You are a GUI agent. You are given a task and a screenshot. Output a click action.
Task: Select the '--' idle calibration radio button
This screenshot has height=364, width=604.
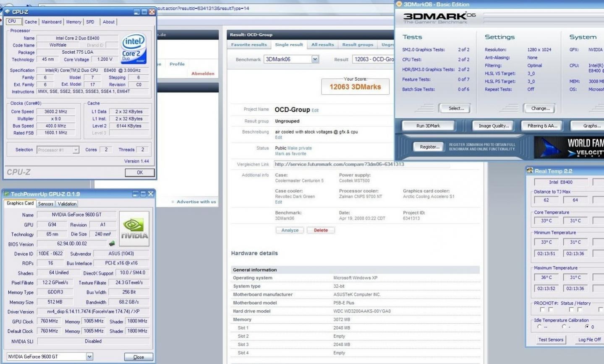tap(539, 326)
